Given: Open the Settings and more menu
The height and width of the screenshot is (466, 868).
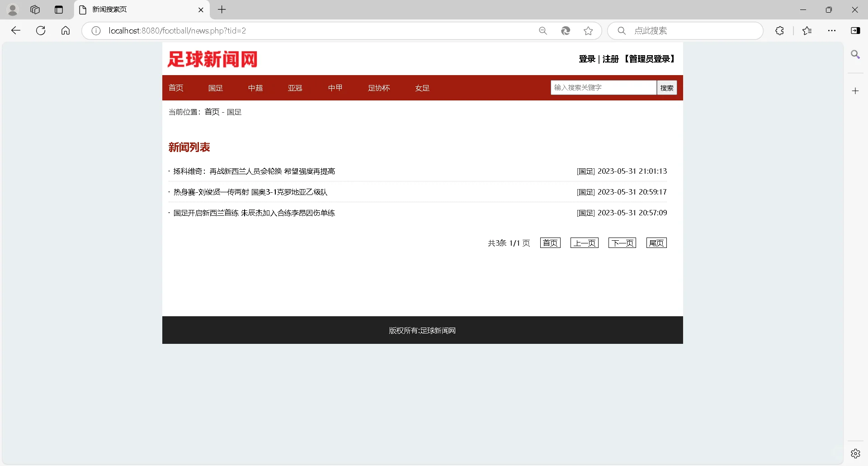Looking at the screenshot, I should (832, 30).
